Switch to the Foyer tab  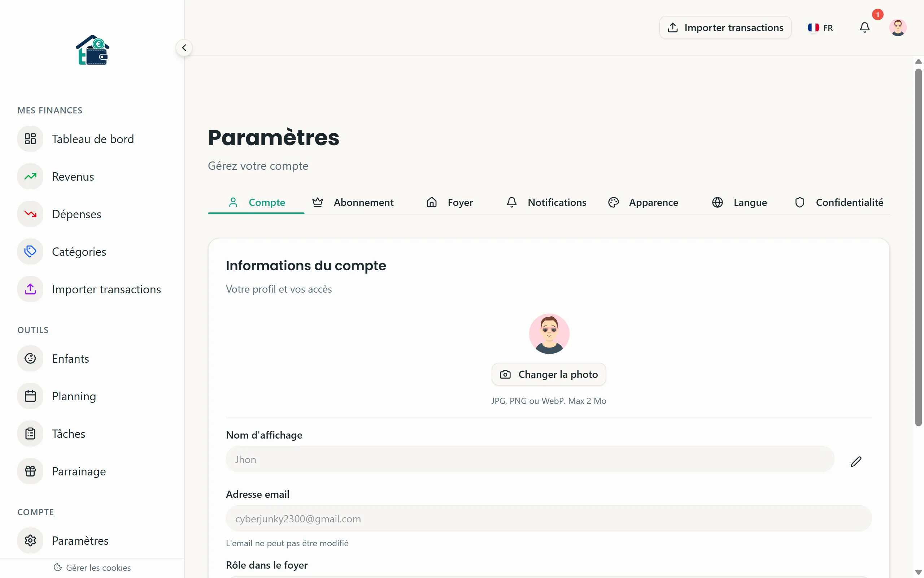point(449,202)
